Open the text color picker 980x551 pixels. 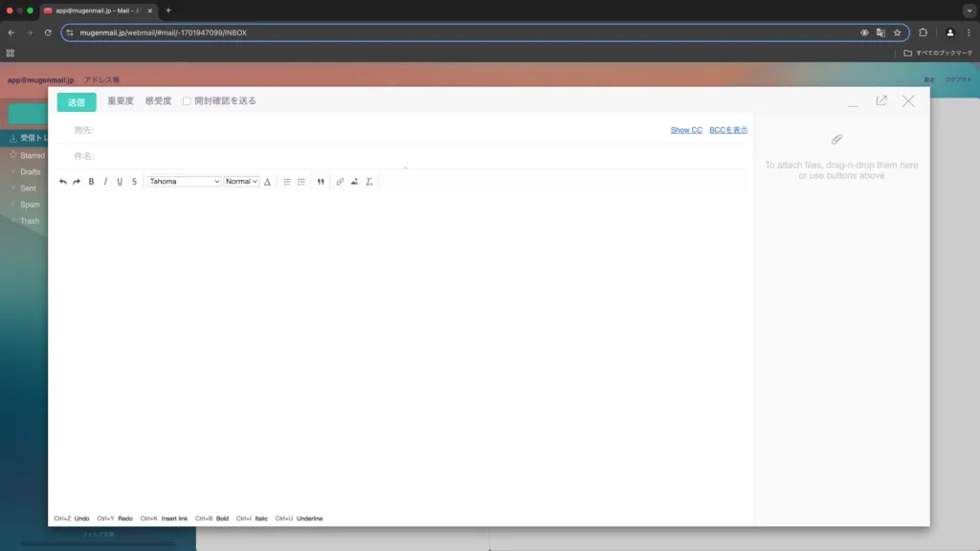point(268,182)
